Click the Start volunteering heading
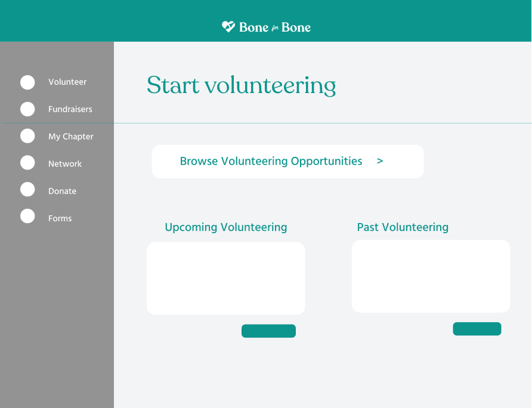The image size is (532, 408). [x=241, y=85]
